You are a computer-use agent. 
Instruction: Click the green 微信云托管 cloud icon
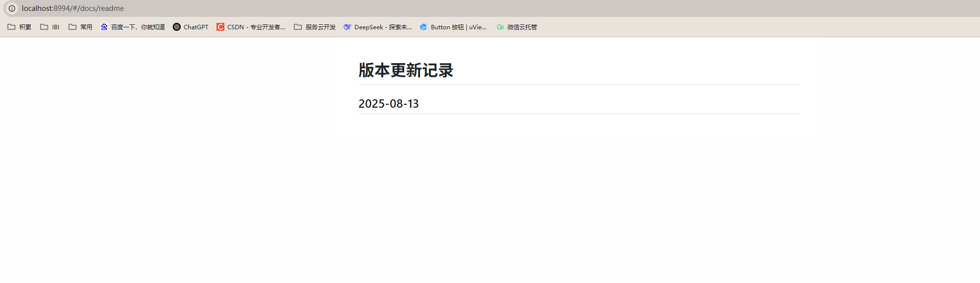pyautogui.click(x=500, y=27)
